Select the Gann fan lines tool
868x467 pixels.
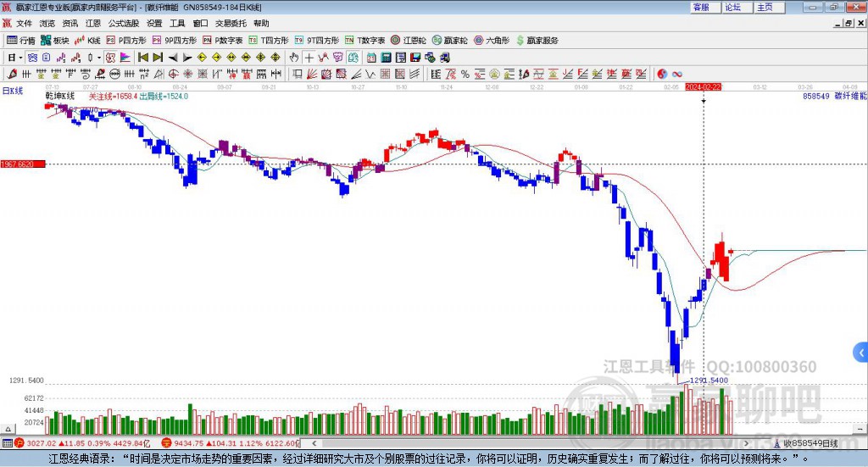tap(312, 74)
